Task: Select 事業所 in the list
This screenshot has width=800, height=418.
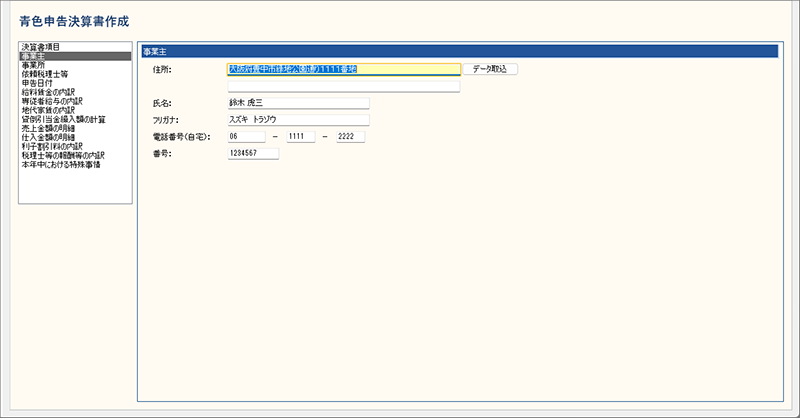Action: pyautogui.click(x=33, y=65)
